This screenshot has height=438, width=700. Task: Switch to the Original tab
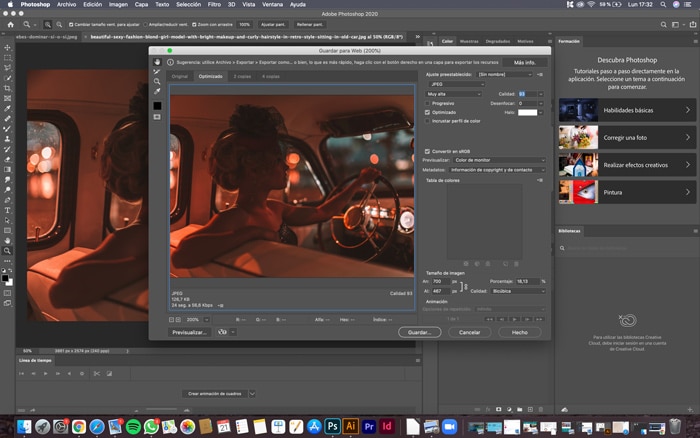click(x=179, y=76)
